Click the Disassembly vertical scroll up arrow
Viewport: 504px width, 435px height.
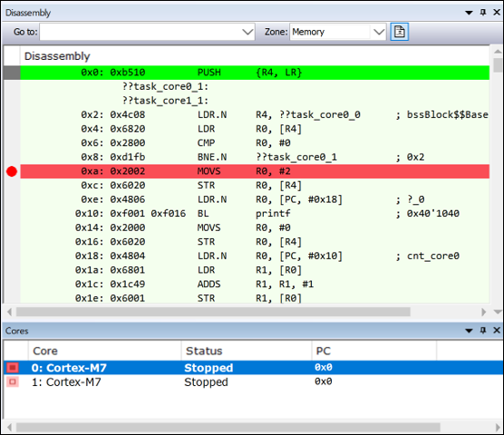(x=498, y=52)
